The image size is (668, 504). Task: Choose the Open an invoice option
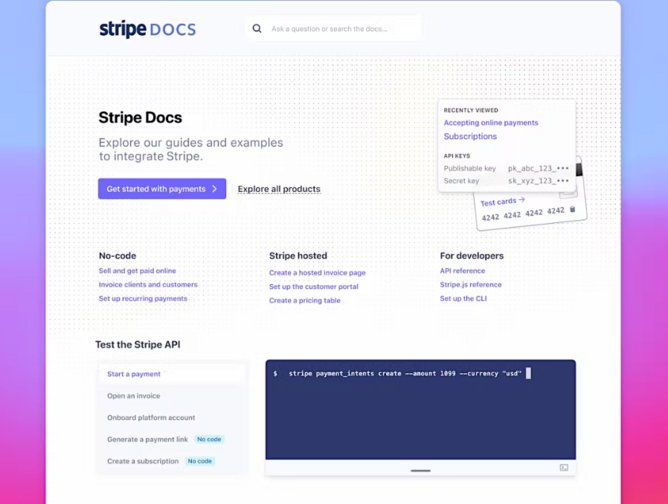(x=134, y=396)
